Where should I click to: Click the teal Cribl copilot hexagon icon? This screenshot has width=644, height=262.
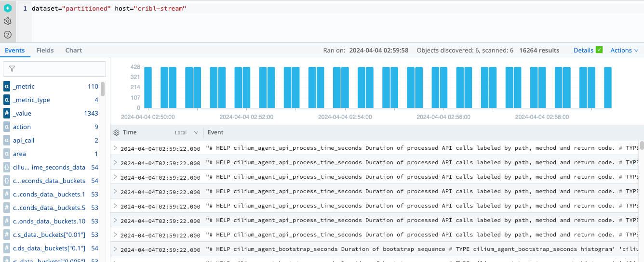[7, 8]
